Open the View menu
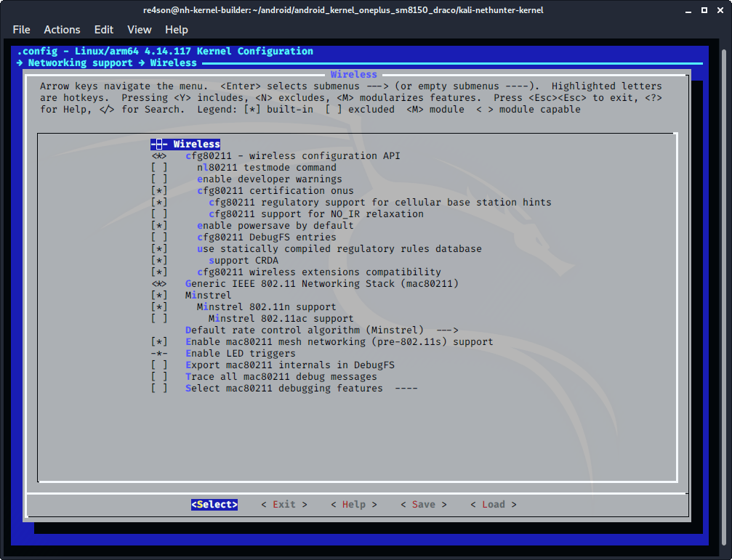Image resolution: width=732 pixels, height=560 pixels. 139,30
